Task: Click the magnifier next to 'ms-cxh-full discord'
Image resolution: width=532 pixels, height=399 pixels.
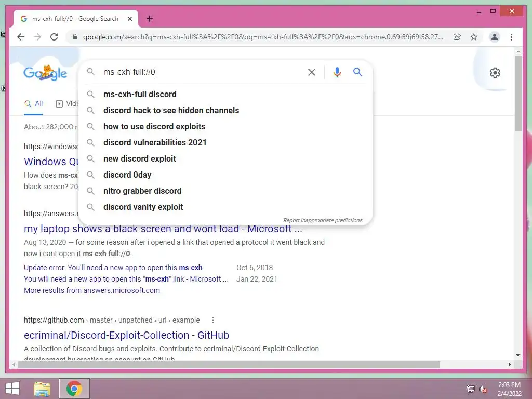Action: [90, 95]
